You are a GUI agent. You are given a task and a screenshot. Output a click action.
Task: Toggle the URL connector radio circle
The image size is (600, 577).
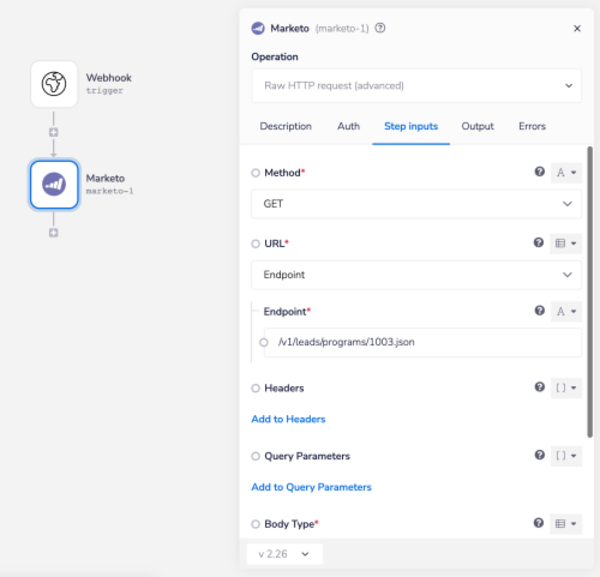[256, 244]
